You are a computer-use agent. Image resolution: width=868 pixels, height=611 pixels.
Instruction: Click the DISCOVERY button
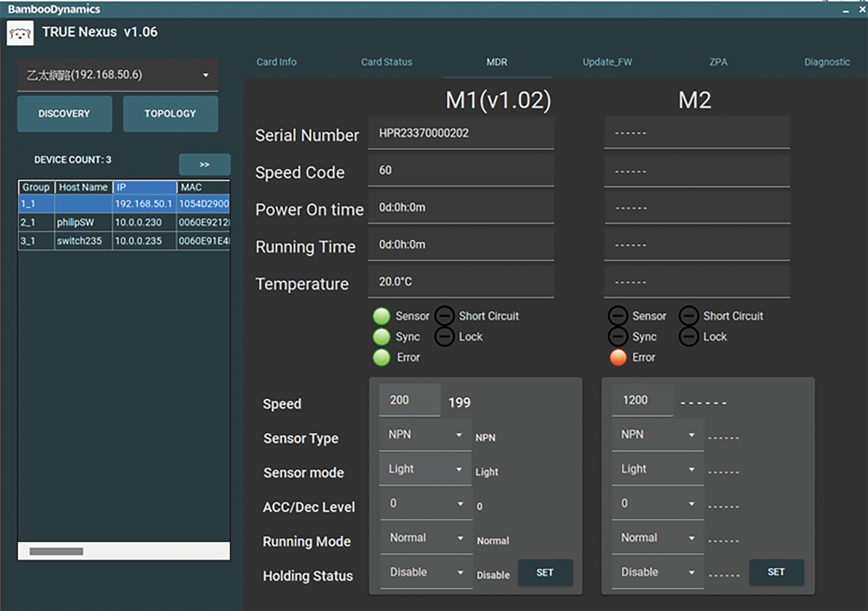65,114
